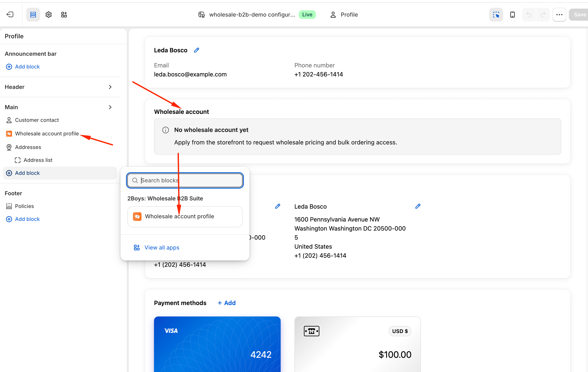The image size is (588, 372).
Task: Click 2Boys: Wholesale B2B Suite heading
Action: pos(165,198)
